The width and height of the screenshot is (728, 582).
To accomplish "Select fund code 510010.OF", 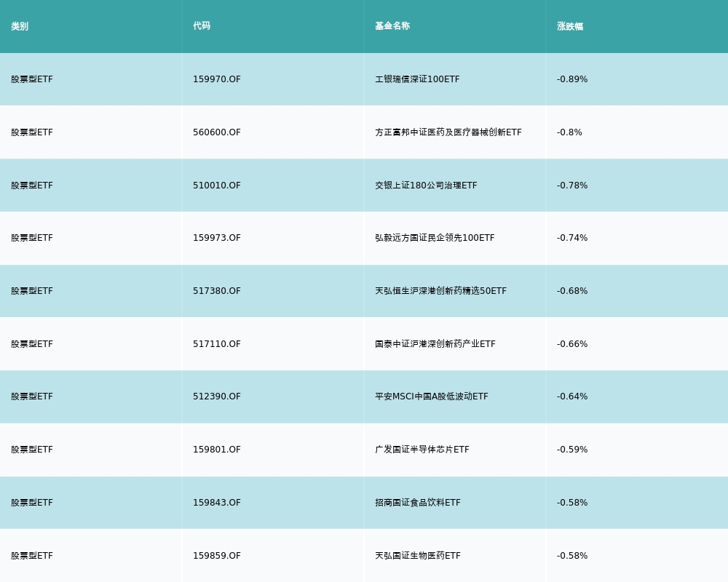I will point(217,186).
